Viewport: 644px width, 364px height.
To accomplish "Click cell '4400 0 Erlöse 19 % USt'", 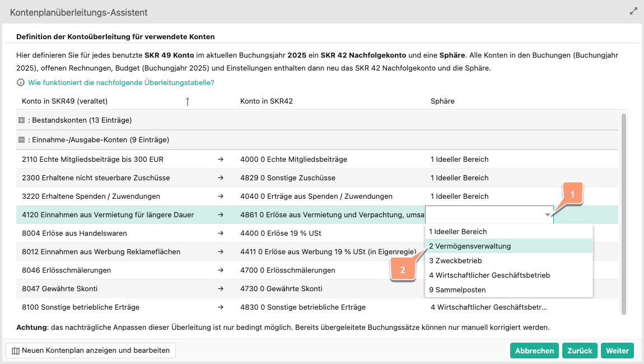I will (281, 234).
